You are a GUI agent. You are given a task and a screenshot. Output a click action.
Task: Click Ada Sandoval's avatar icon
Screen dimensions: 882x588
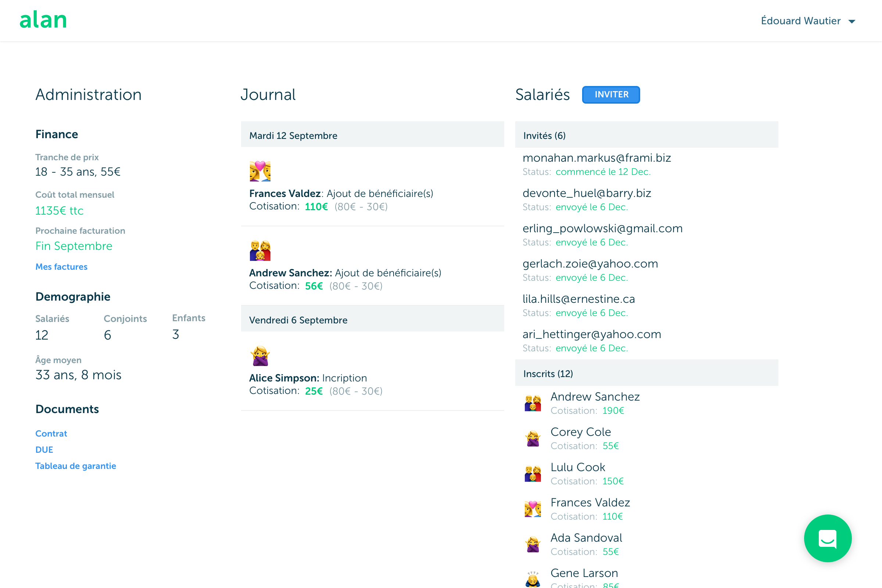[533, 544]
